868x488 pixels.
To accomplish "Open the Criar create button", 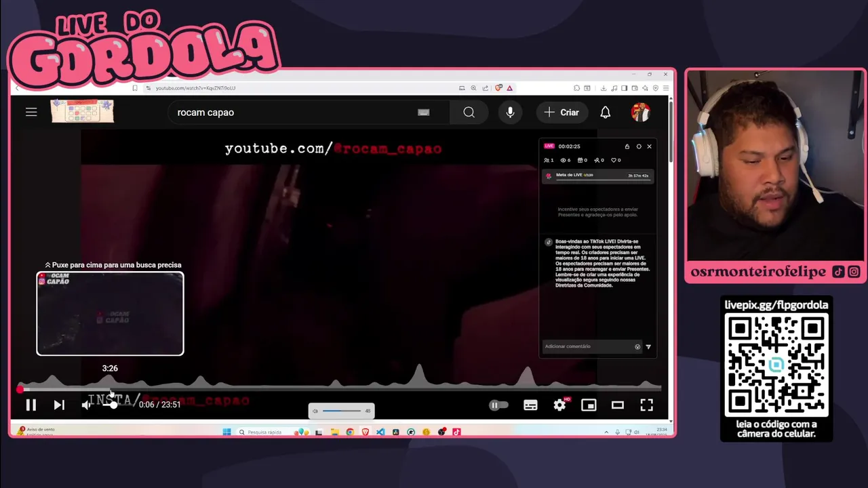I will (x=561, y=113).
